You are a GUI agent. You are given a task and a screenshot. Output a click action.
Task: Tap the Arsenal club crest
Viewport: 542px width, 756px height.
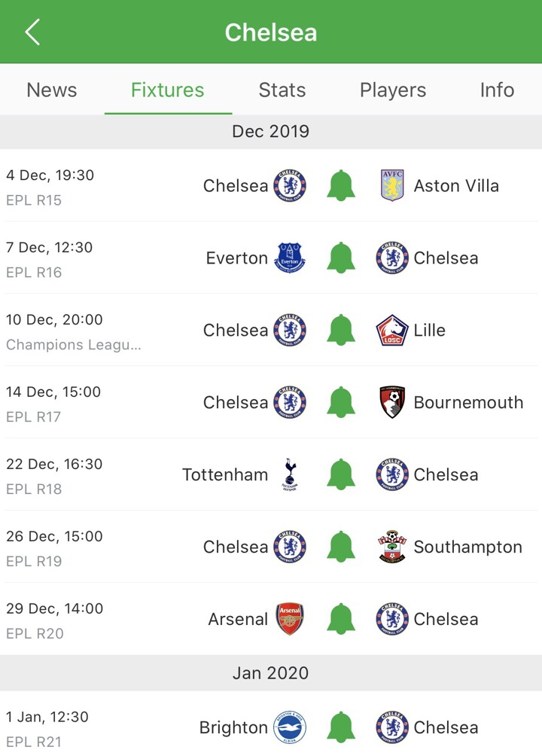[290, 619]
